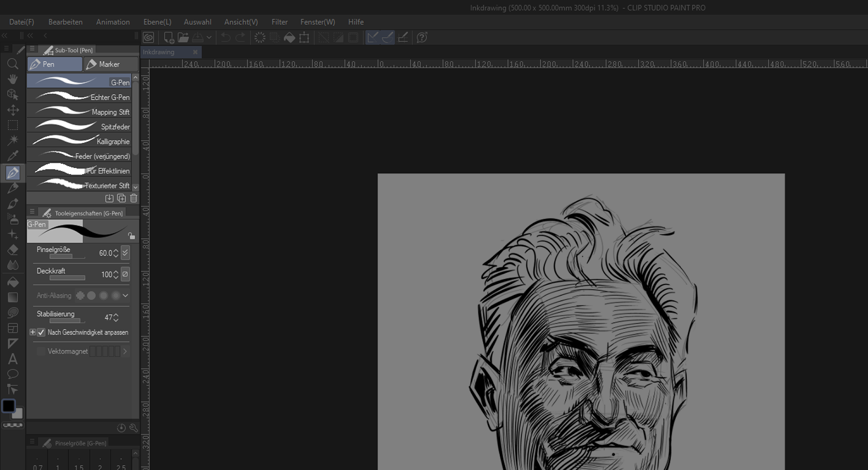The image size is (868, 470).
Task: Open the Ebene(L) menu
Action: tap(157, 22)
